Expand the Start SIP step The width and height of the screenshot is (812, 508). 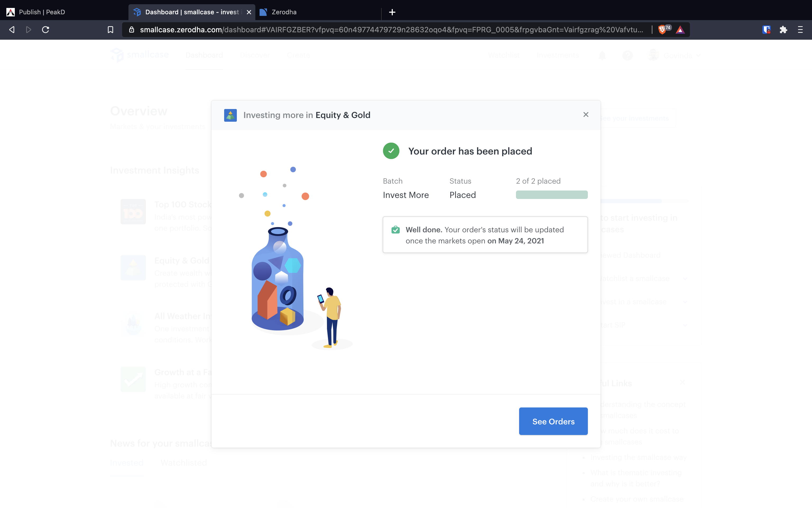[685, 325]
